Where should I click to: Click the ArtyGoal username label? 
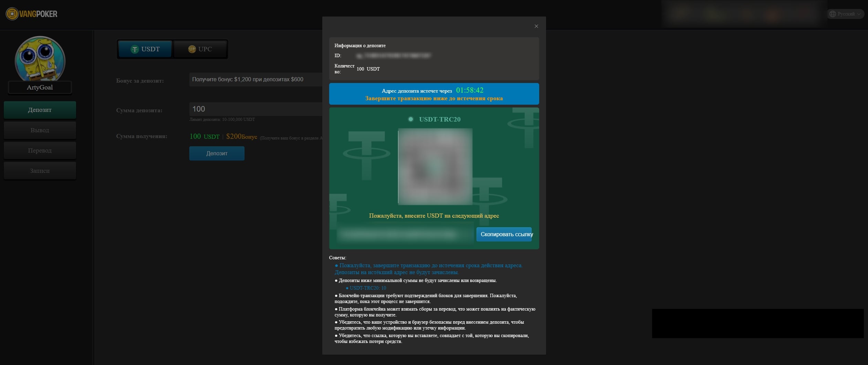pos(40,87)
